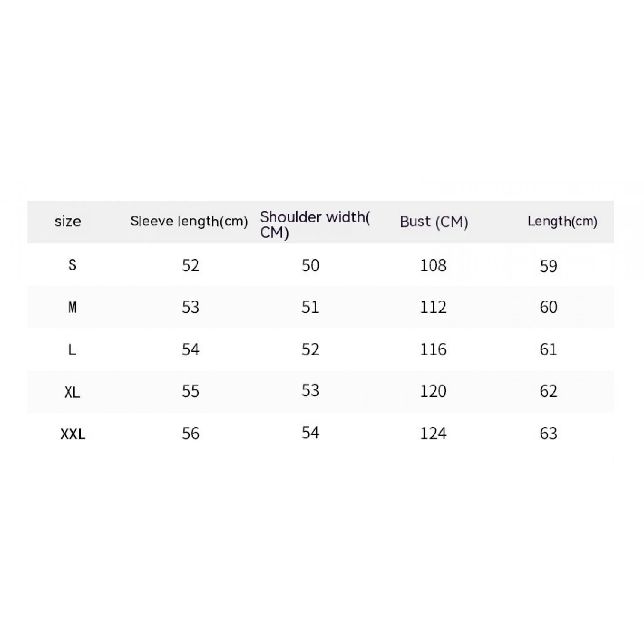Click the XXL size row label
This screenshot has width=644, height=644.
[73, 434]
